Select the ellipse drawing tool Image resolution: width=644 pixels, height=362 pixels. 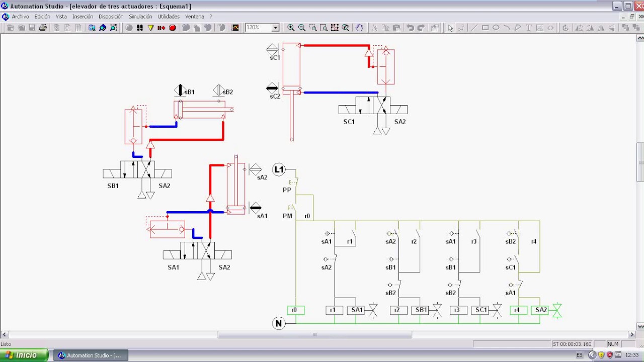[496, 28]
